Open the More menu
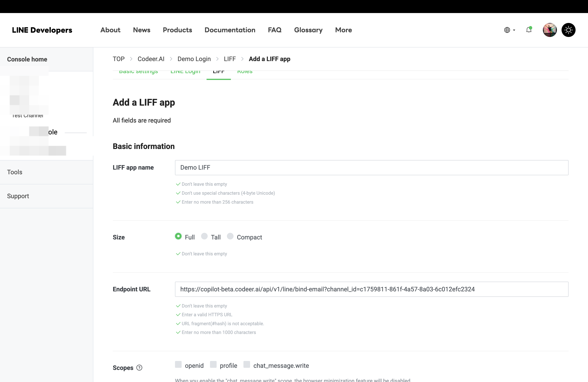 coord(343,30)
